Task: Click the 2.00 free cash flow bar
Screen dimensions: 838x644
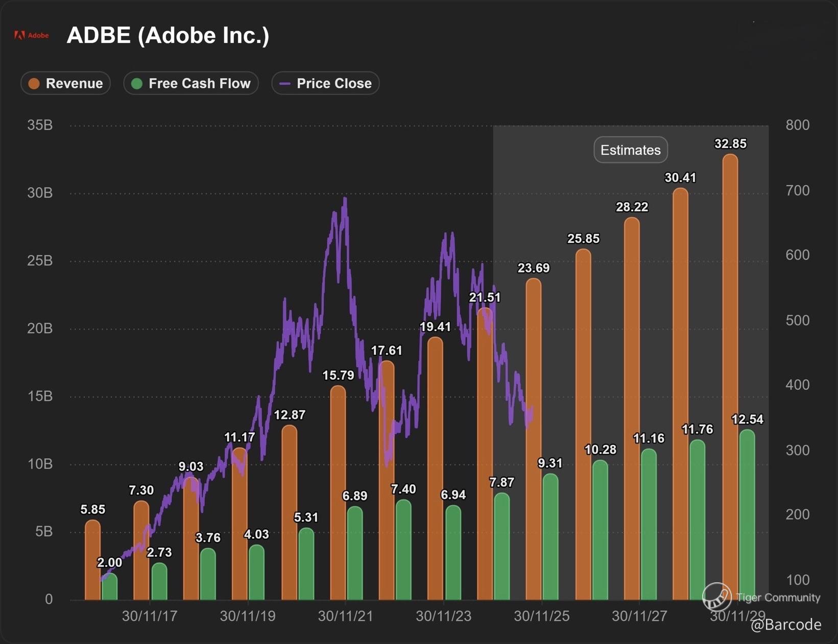Action: click(109, 587)
